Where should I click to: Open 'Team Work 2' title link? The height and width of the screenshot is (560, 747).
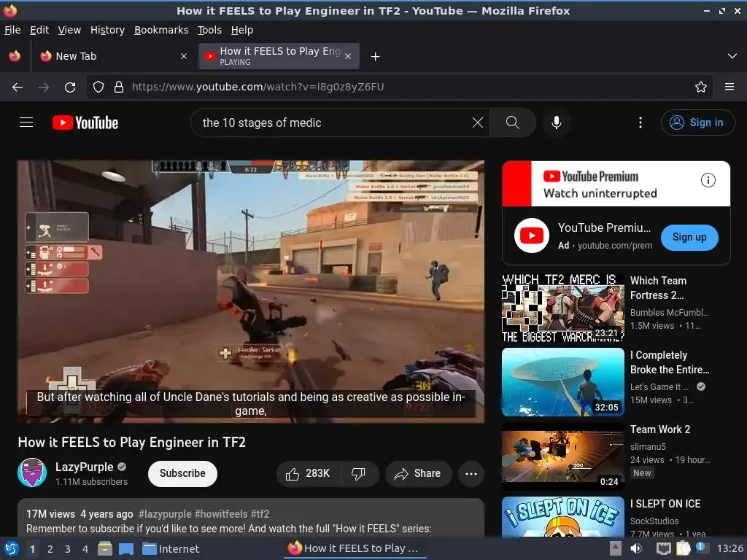coord(659,429)
